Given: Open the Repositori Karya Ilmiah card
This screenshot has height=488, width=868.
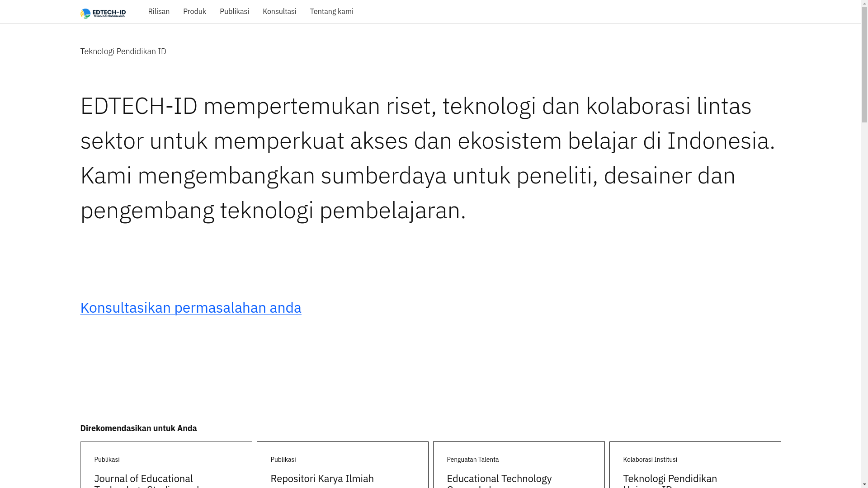Looking at the screenshot, I should click(343, 465).
